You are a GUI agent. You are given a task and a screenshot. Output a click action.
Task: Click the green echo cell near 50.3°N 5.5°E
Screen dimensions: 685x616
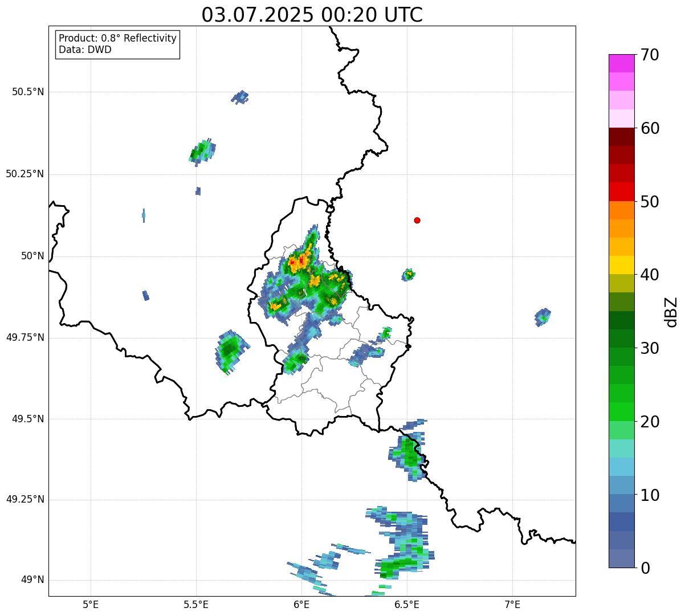(x=202, y=152)
